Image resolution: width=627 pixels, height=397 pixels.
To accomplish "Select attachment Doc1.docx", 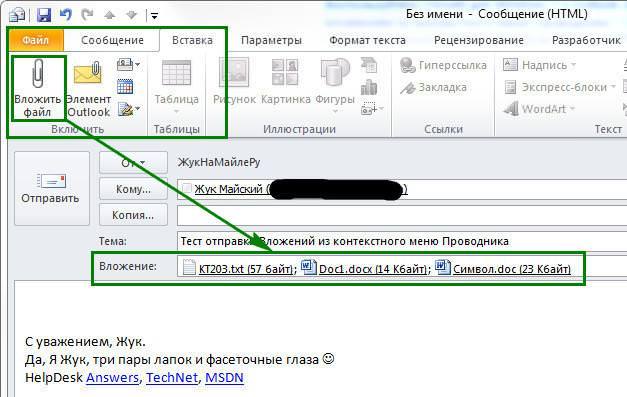I will pos(365,268).
